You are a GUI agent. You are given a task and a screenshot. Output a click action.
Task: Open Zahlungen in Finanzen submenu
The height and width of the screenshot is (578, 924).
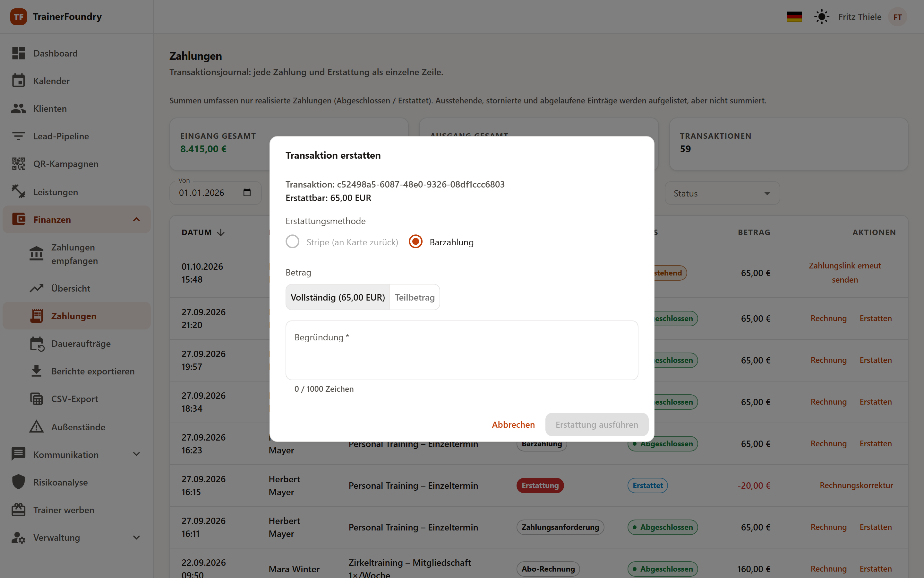77,316
